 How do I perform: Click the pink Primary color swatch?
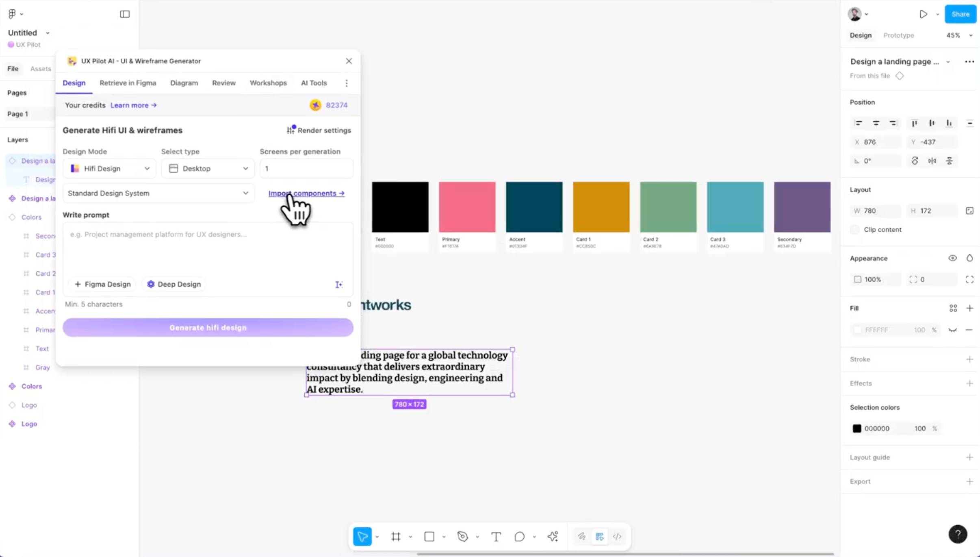tap(467, 207)
